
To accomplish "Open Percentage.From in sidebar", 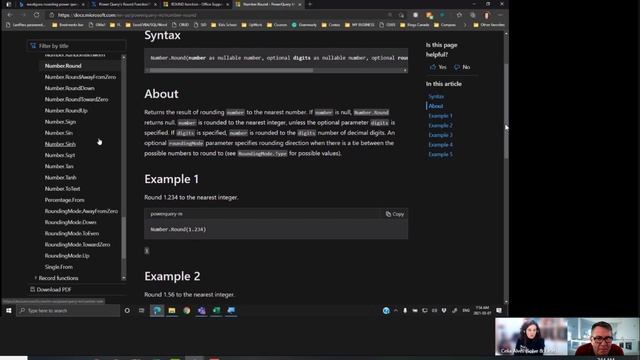I will [65, 200].
